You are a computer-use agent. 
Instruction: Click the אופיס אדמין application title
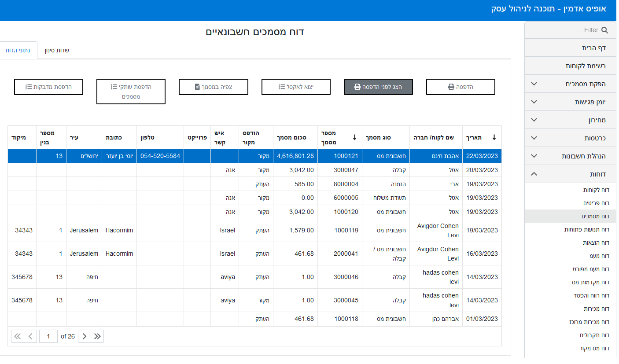point(549,9)
